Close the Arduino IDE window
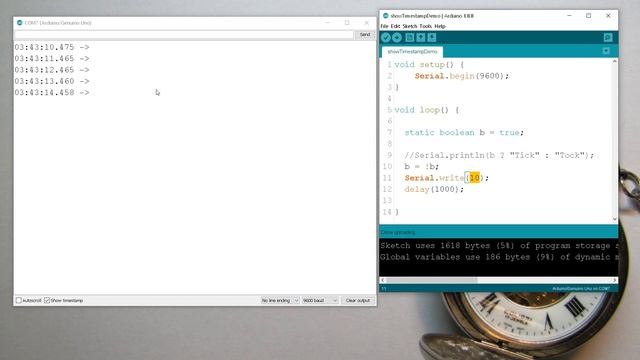 (x=608, y=16)
